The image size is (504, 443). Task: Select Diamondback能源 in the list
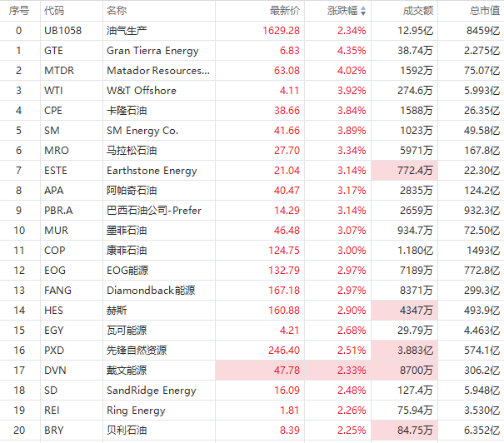(x=151, y=291)
